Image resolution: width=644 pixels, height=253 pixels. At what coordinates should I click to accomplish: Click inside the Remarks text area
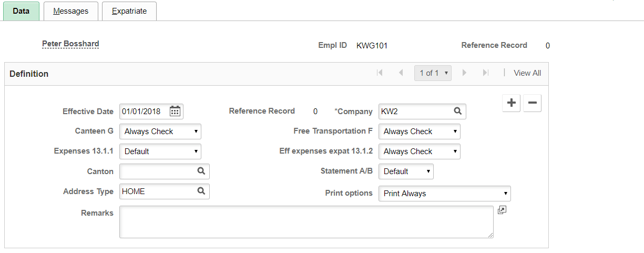pos(306,221)
